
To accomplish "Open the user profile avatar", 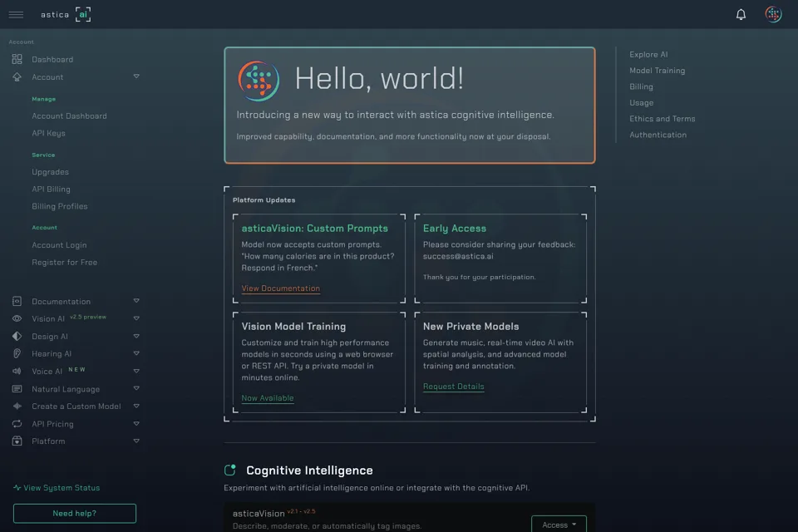I will pyautogui.click(x=773, y=14).
